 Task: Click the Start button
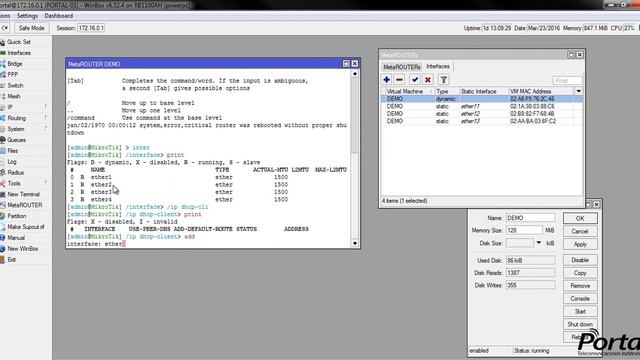[580, 311]
